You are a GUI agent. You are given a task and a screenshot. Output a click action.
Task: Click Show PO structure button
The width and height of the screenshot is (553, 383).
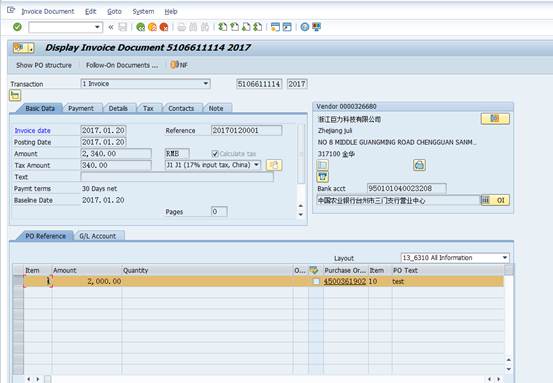[44, 65]
